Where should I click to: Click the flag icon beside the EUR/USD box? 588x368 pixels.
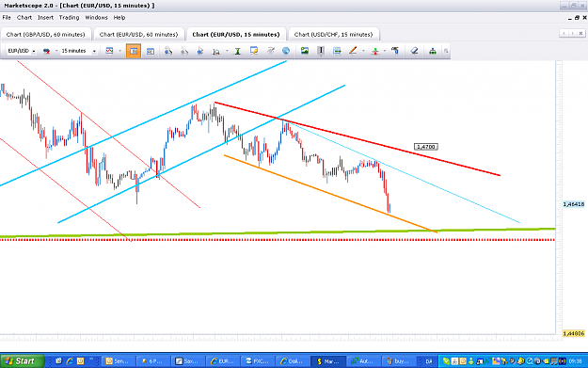pos(46,51)
